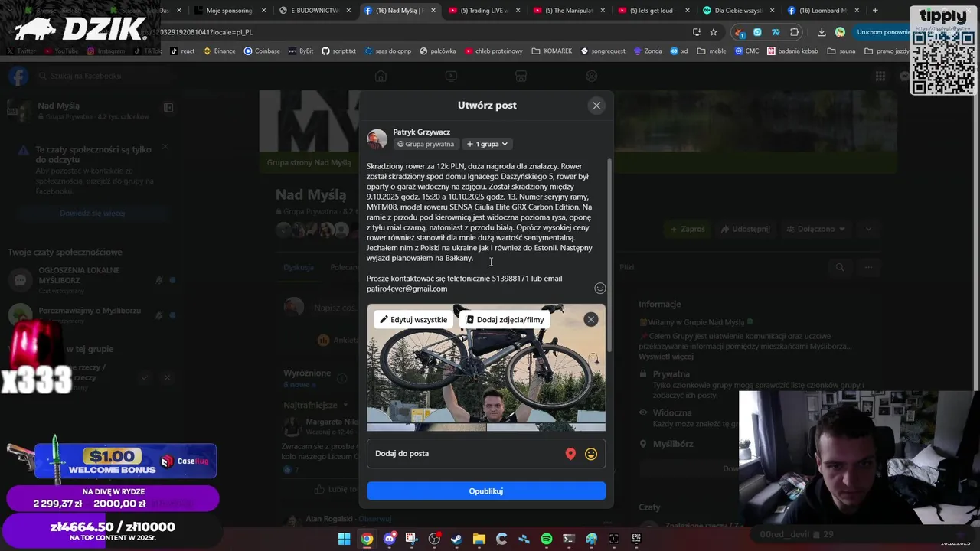Open the meble bookmark folder

tap(711, 51)
